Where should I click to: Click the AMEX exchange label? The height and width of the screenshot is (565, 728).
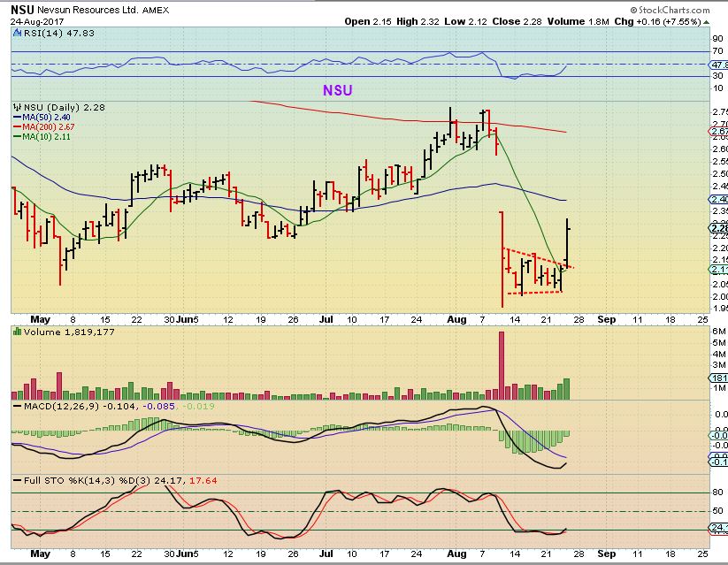tap(156, 10)
